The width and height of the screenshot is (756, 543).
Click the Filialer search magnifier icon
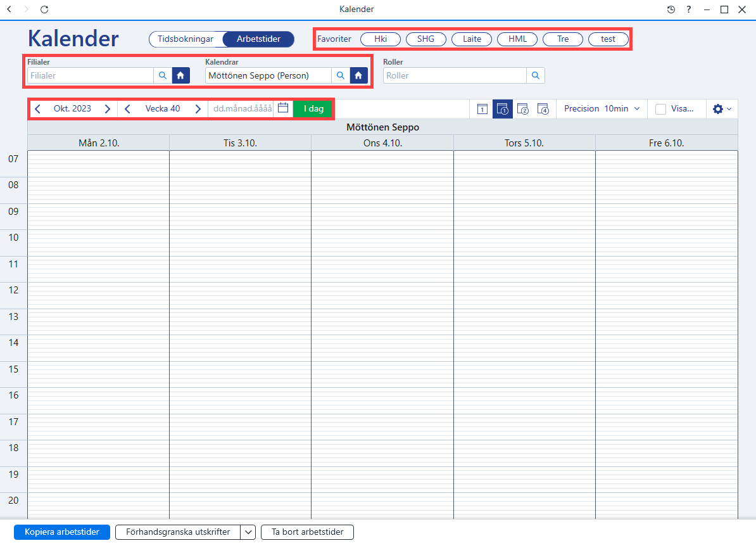pos(163,75)
